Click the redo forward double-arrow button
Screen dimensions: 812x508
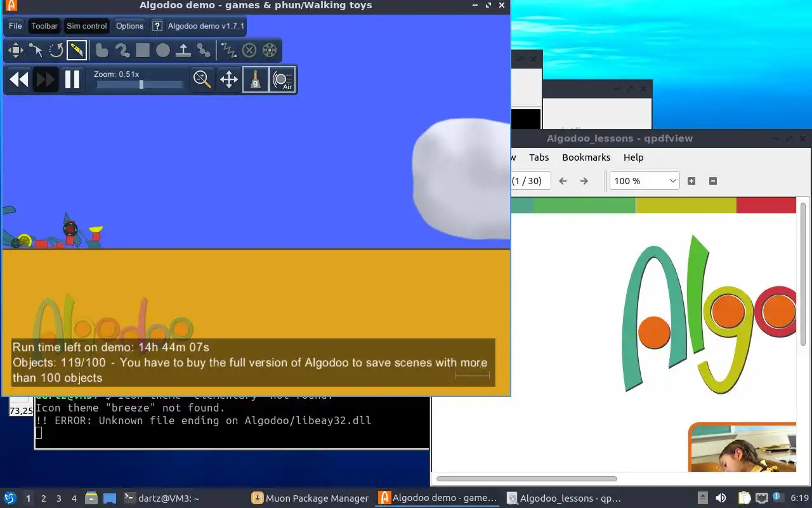[46, 79]
